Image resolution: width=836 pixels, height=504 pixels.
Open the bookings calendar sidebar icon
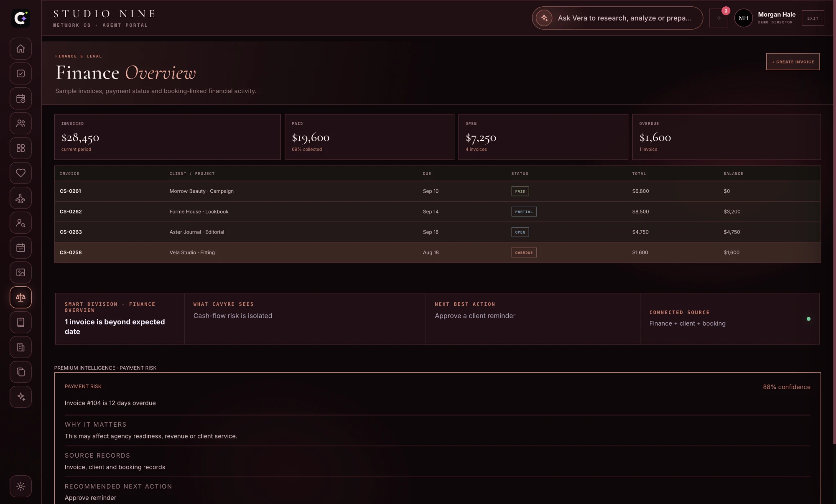pyautogui.click(x=20, y=247)
